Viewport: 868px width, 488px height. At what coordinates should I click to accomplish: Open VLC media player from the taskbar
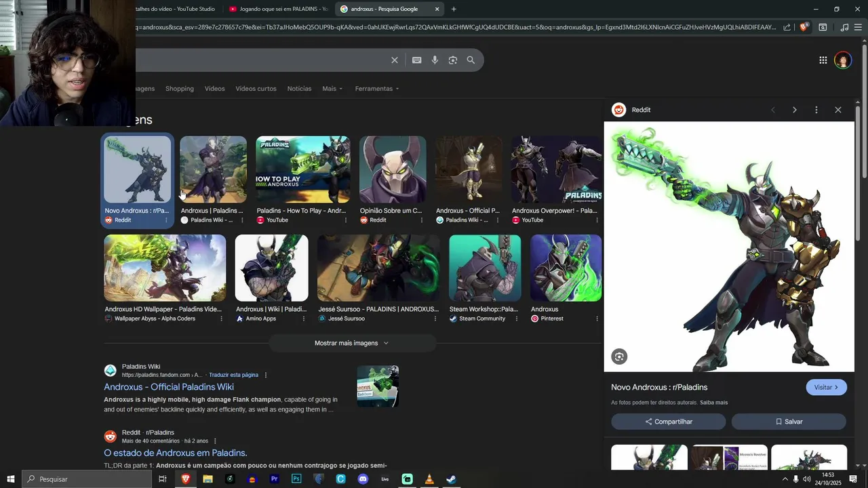click(429, 479)
